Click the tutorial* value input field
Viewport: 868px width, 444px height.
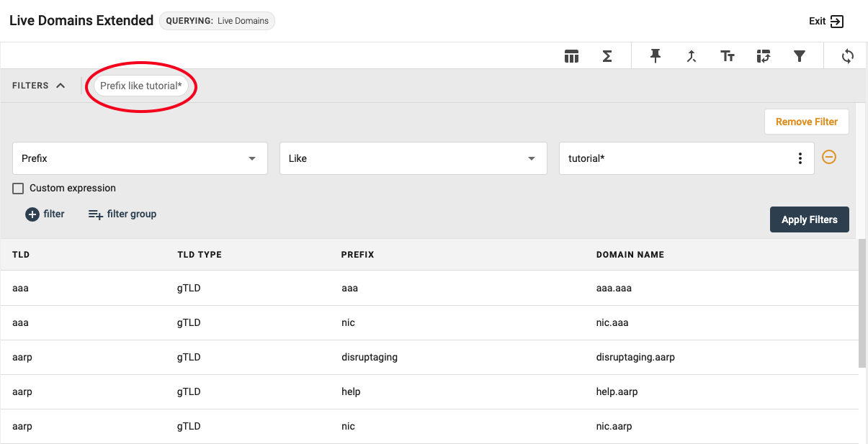(674, 158)
